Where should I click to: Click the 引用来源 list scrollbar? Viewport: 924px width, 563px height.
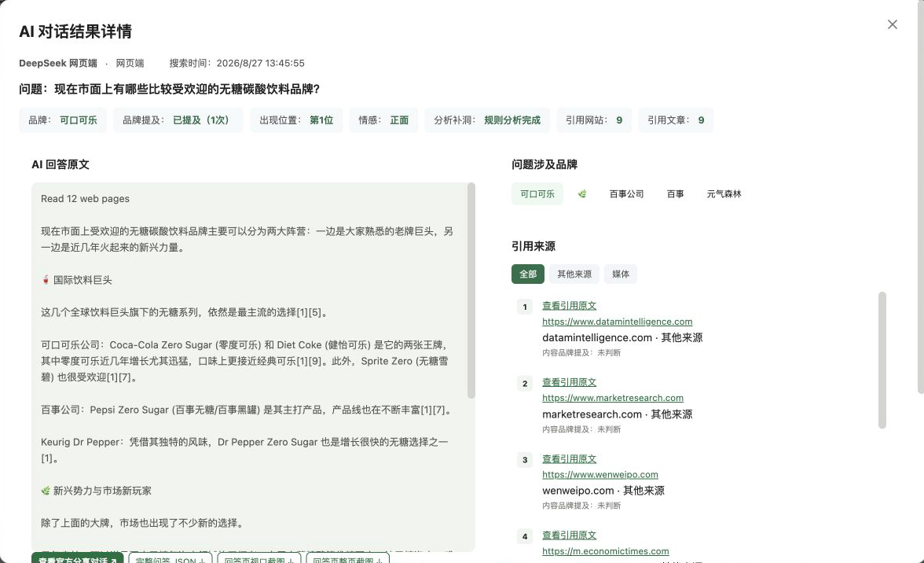point(882,359)
